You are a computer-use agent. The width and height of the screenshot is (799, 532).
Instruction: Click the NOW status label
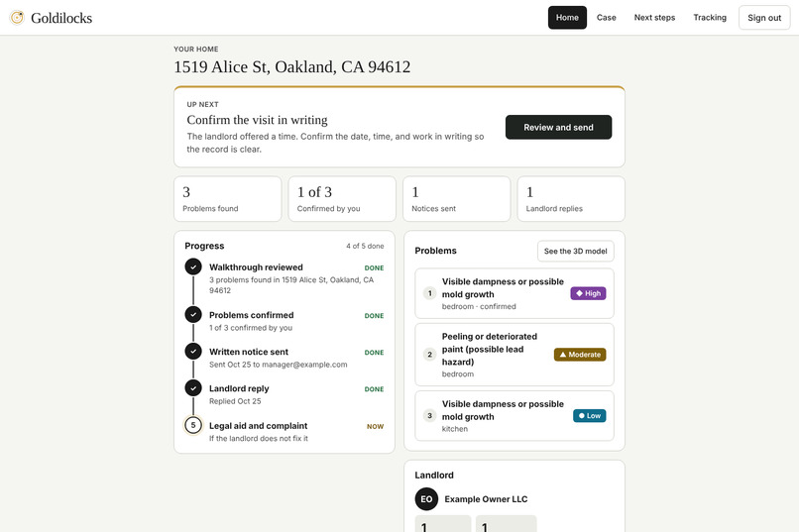click(375, 427)
